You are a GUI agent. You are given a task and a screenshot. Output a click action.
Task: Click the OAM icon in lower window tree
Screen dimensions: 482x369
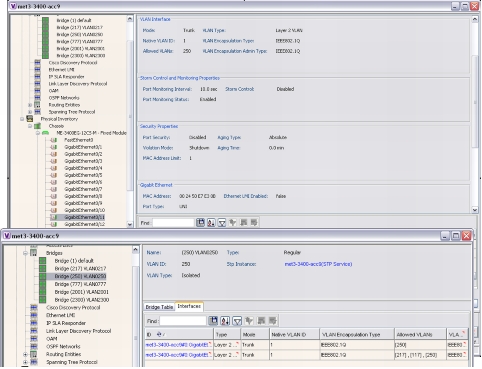pyautogui.click(x=34, y=339)
